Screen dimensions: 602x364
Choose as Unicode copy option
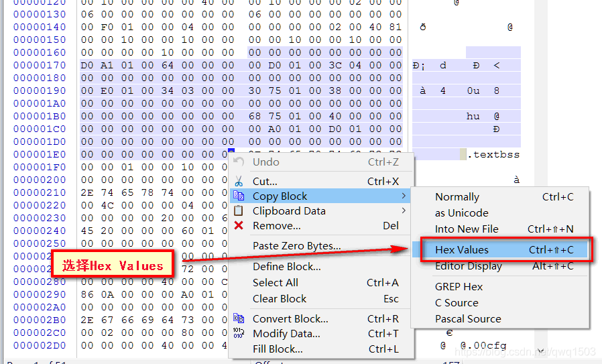500,213
